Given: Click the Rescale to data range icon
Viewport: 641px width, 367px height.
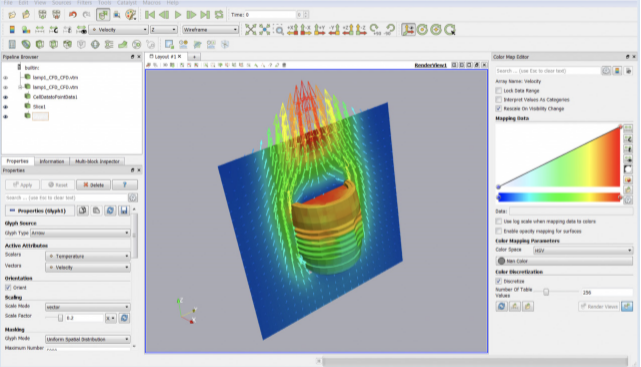Looking at the screenshot, I should click(x=40, y=30).
